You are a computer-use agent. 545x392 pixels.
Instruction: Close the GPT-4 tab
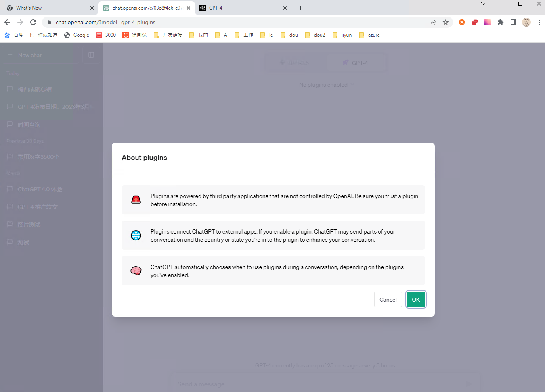[x=285, y=8]
